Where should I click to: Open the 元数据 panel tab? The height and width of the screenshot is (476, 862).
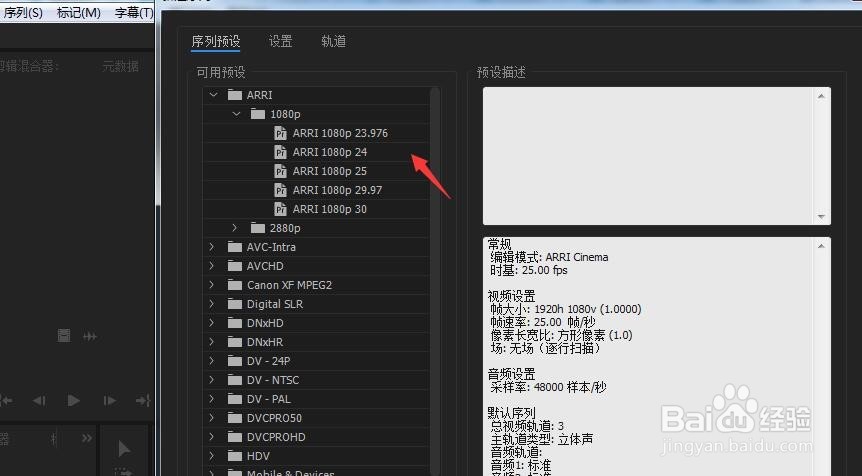pyautogui.click(x=120, y=67)
